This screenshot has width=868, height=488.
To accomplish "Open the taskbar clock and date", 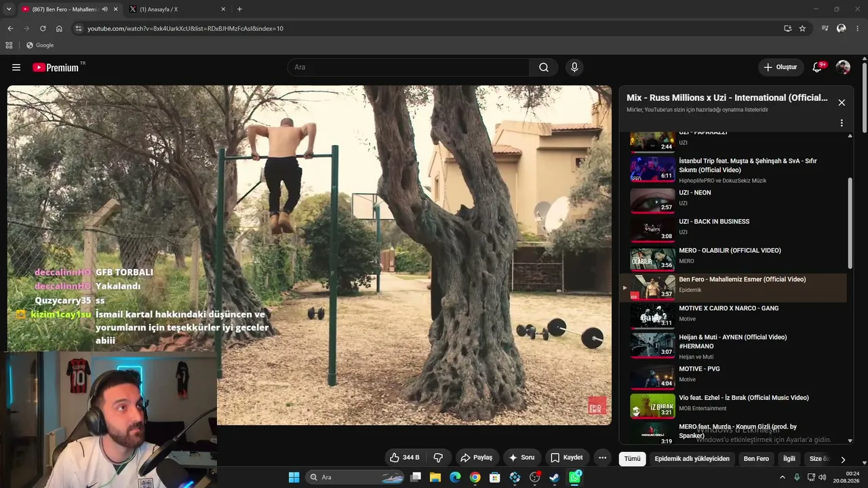I will pyautogui.click(x=847, y=477).
